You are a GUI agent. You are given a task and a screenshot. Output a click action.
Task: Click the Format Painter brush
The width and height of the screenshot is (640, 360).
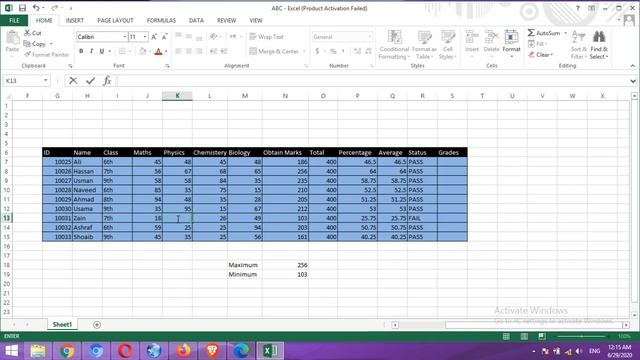27,54
